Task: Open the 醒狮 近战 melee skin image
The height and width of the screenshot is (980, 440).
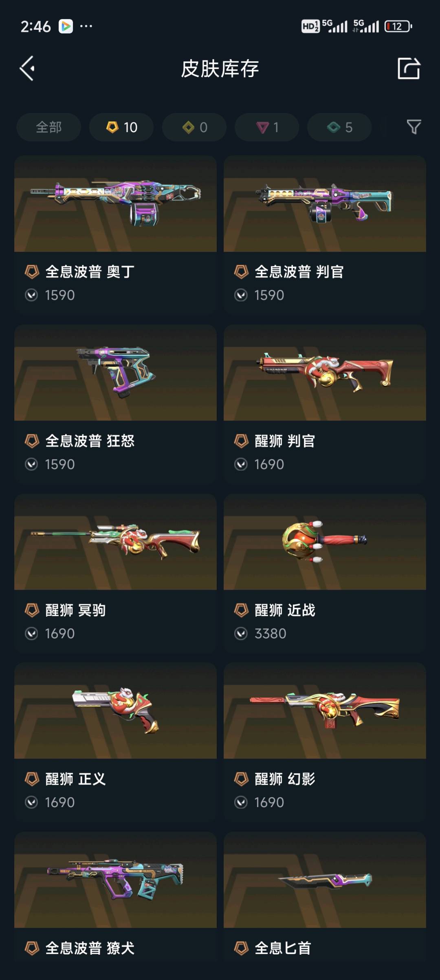Action: (x=325, y=542)
